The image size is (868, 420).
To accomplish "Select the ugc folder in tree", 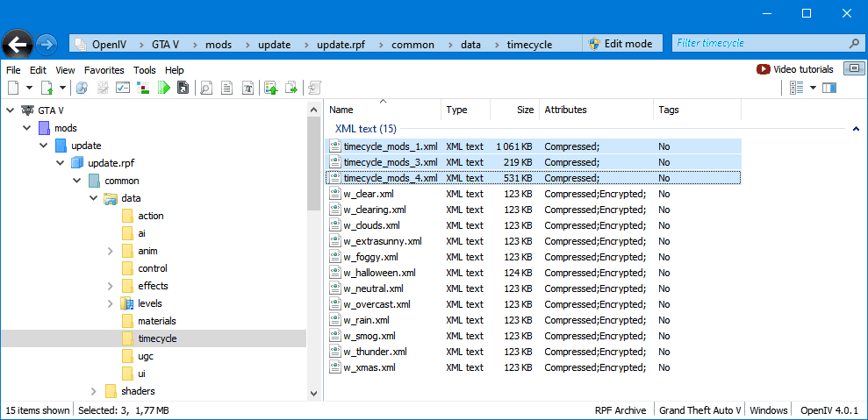I will tap(145, 356).
